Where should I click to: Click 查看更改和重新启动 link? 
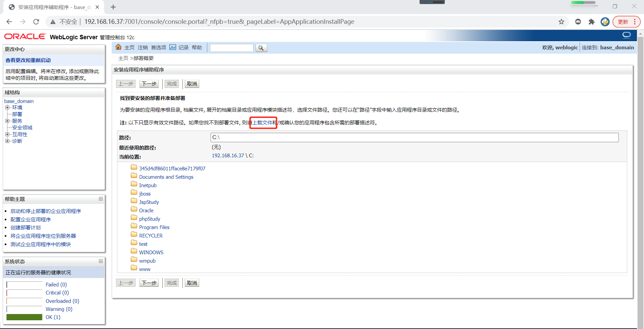coord(28,60)
